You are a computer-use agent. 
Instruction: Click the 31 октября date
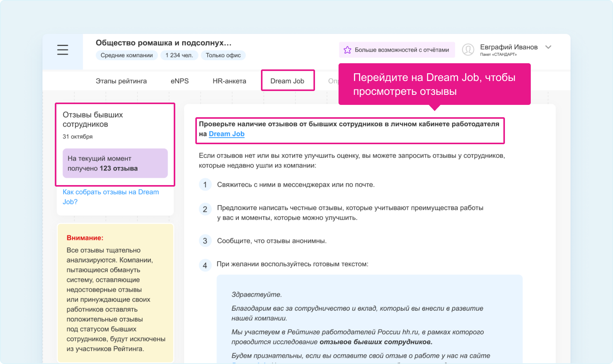pos(78,136)
